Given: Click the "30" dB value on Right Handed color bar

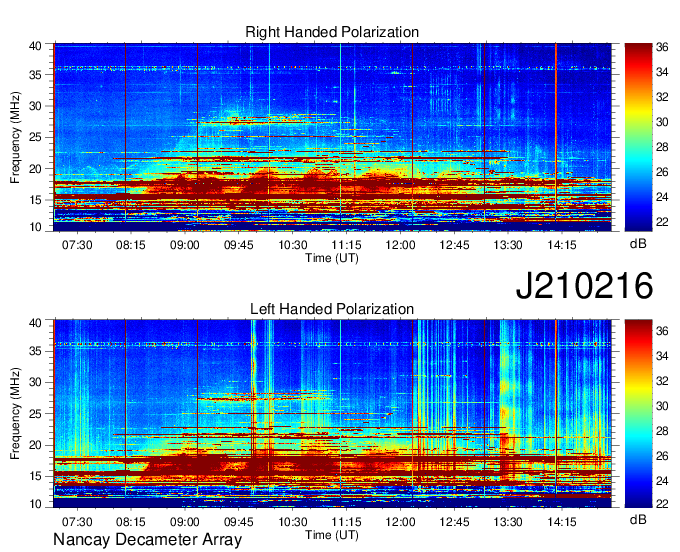Looking at the screenshot, I should (662, 122).
